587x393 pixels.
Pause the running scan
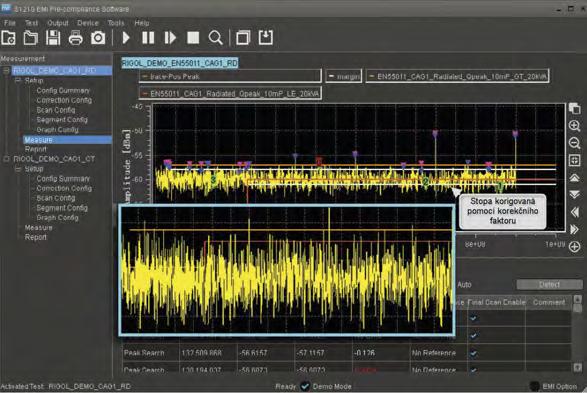(x=148, y=38)
